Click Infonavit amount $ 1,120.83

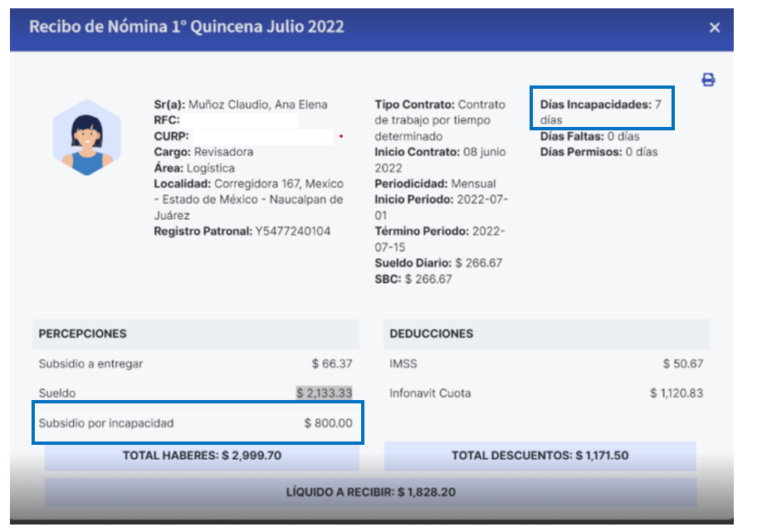676,393
